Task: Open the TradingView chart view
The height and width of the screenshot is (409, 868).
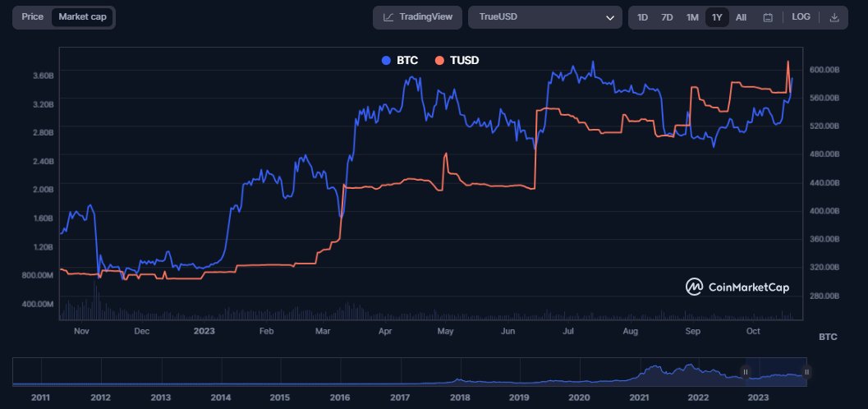Action: [x=418, y=17]
